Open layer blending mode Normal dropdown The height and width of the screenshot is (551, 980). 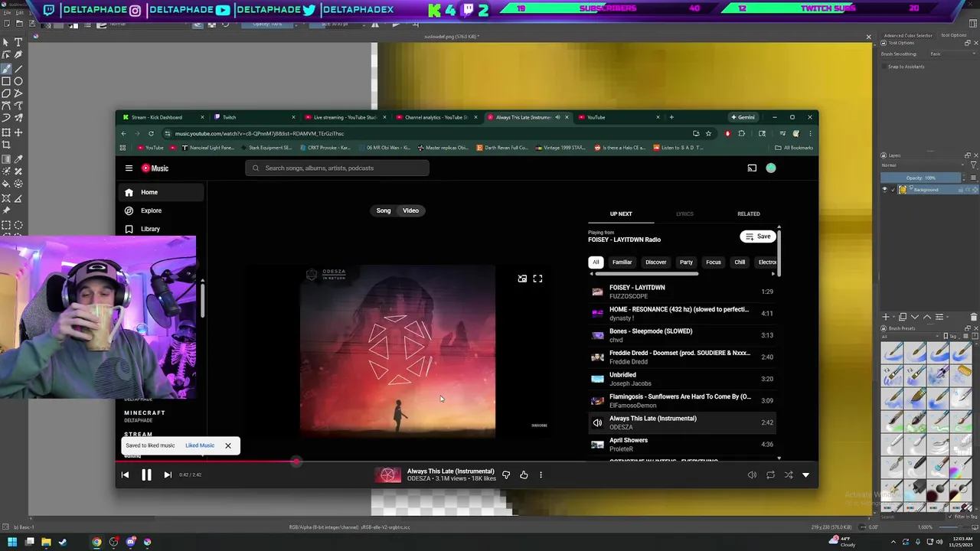pos(923,165)
